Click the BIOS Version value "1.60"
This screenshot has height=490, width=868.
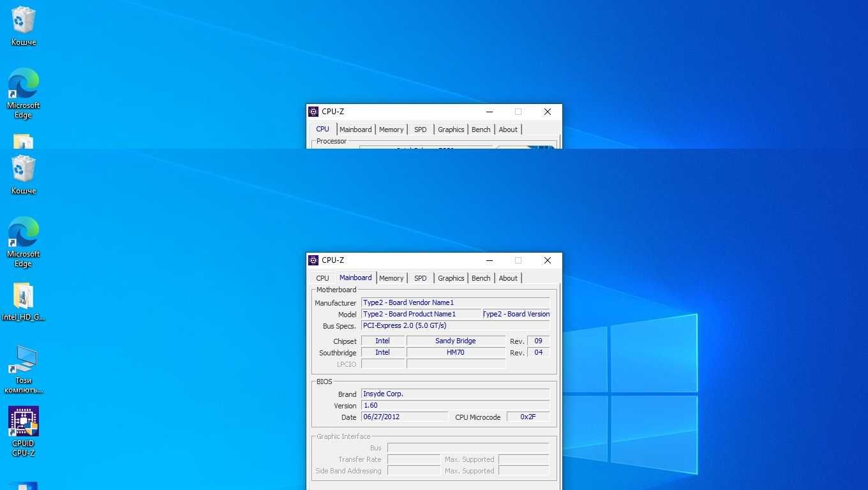tap(455, 405)
